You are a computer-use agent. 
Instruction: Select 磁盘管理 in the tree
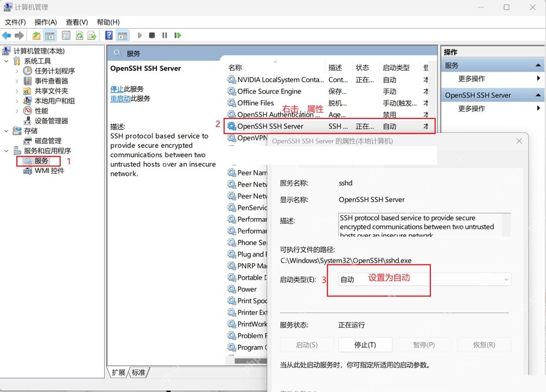(48, 141)
